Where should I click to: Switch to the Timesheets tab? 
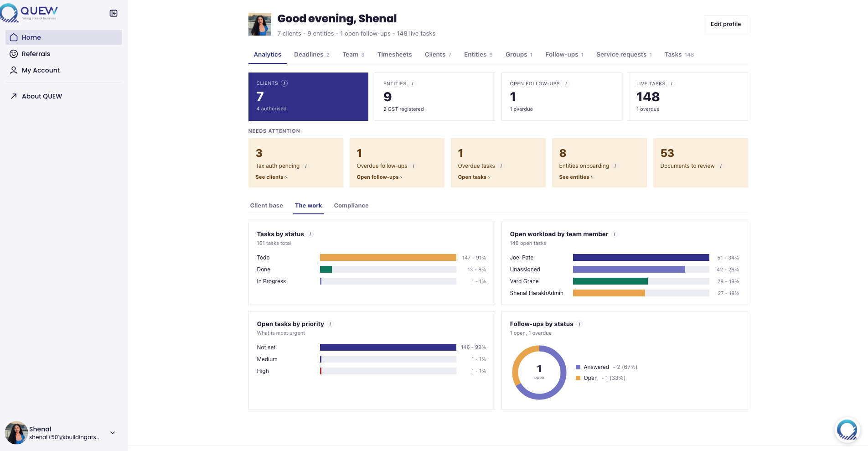coord(395,55)
